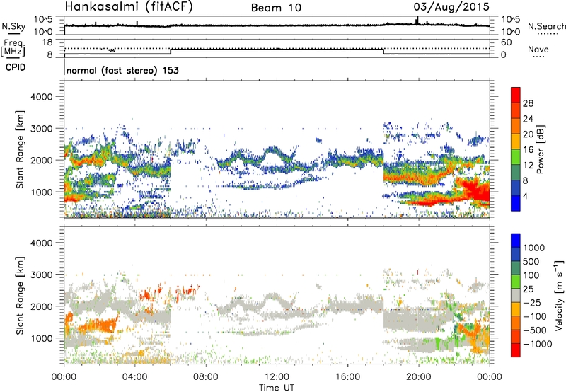
Task: Click the 'N.Sky' axis label
Action: tap(13, 26)
